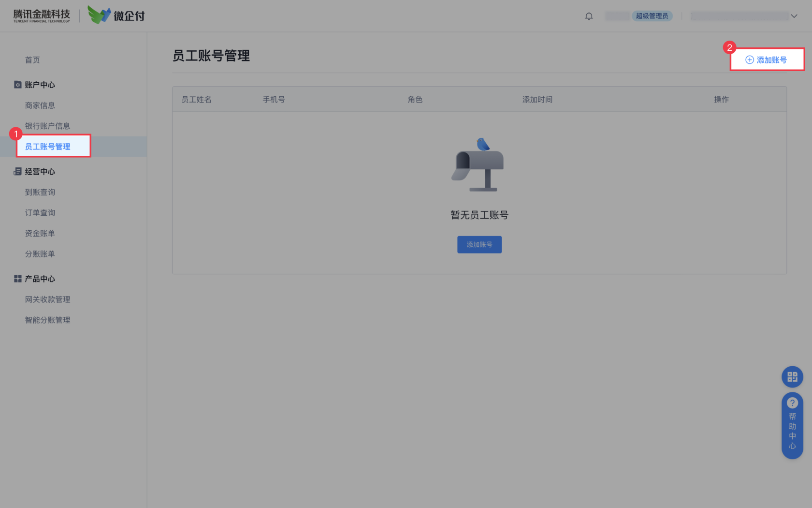Screen dimensions: 812x508
Task: Click the 腾讯金融科技 logo
Action: (42, 15)
